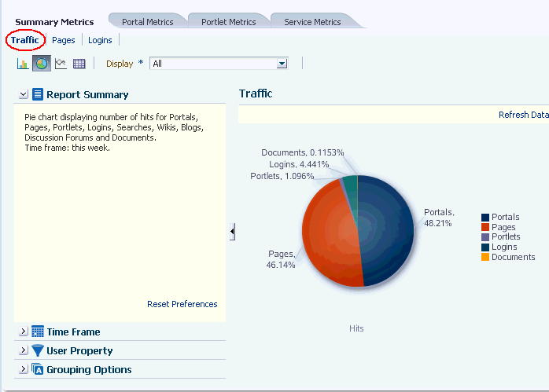Select the Logins sub-tab
The height and width of the screenshot is (392, 549).
coord(100,40)
